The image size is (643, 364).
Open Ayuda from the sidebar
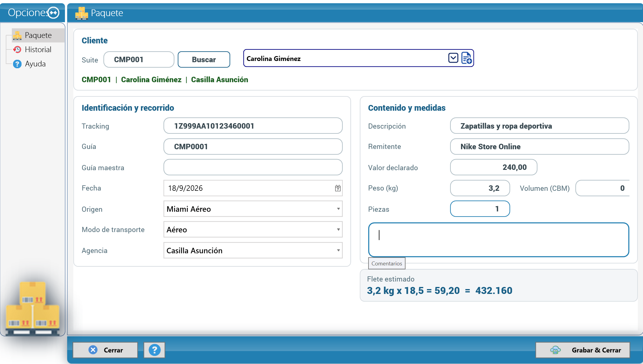pyautogui.click(x=35, y=64)
